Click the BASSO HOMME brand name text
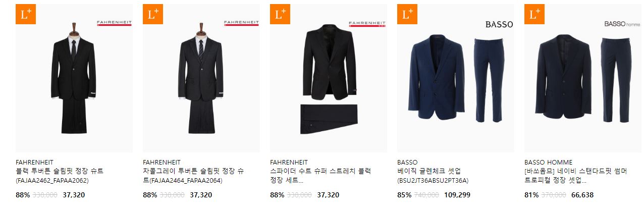 [549, 162]
